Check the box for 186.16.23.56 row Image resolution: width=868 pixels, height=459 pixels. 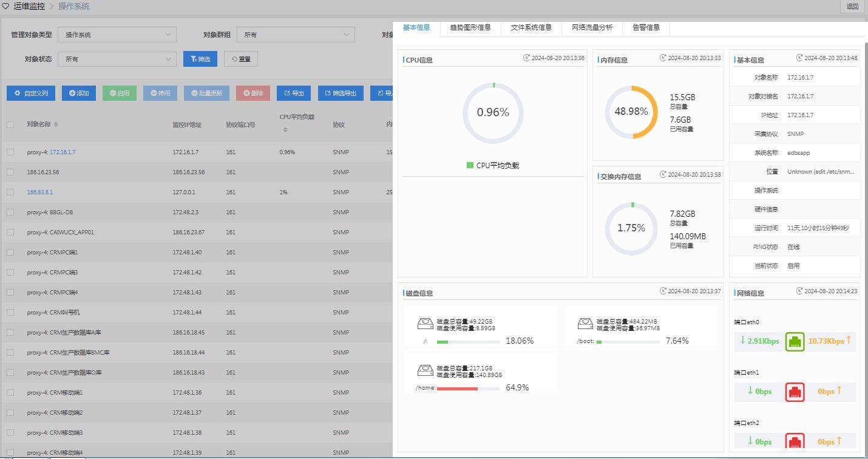click(10, 172)
